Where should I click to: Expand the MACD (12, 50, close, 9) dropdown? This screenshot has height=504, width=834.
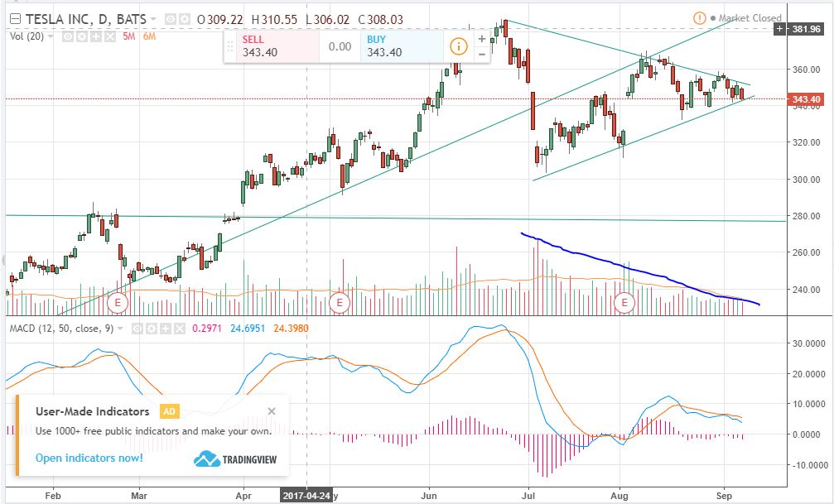120,329
